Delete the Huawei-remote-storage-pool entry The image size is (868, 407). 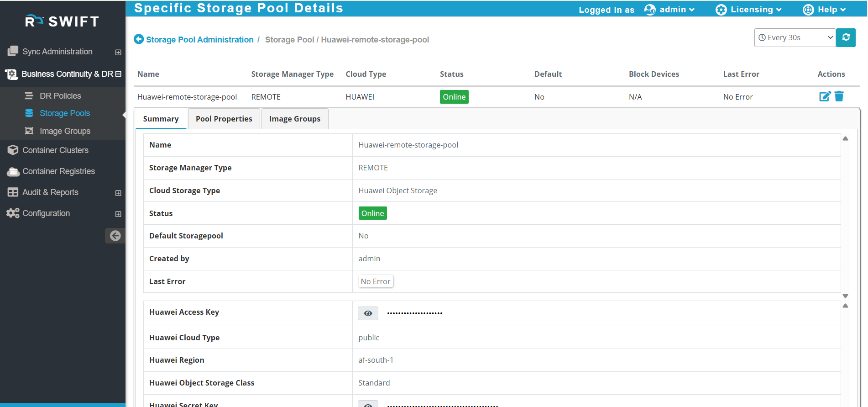pos(839,96)
